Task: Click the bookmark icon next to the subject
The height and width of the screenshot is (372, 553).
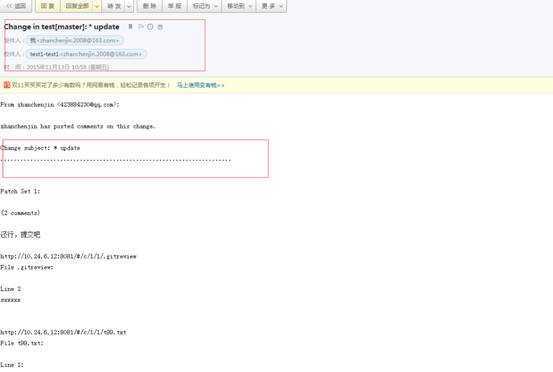Action: pyautogui.click(x=130, y=27)
